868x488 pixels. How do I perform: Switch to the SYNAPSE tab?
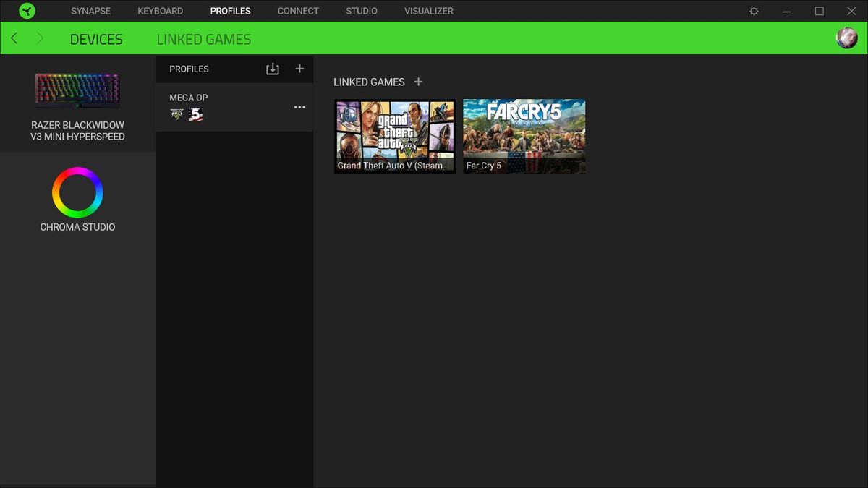90,11
